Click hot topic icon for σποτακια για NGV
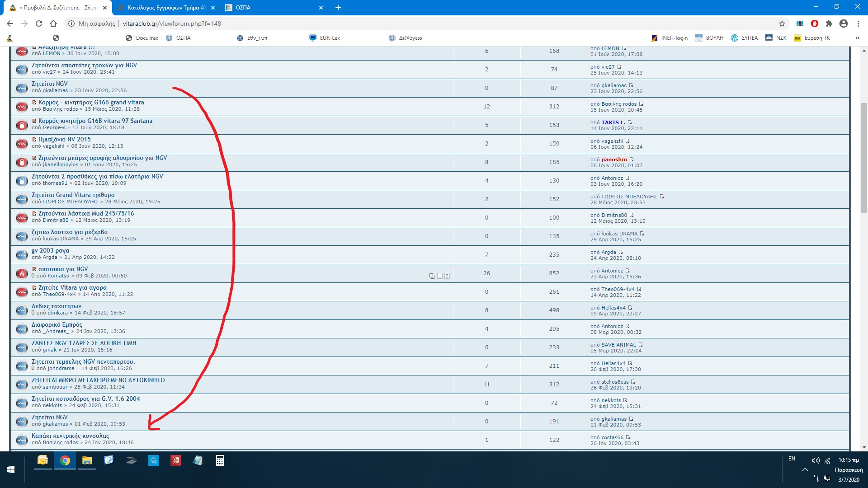This screenshot has height=488, width=868. coord(22,273)
